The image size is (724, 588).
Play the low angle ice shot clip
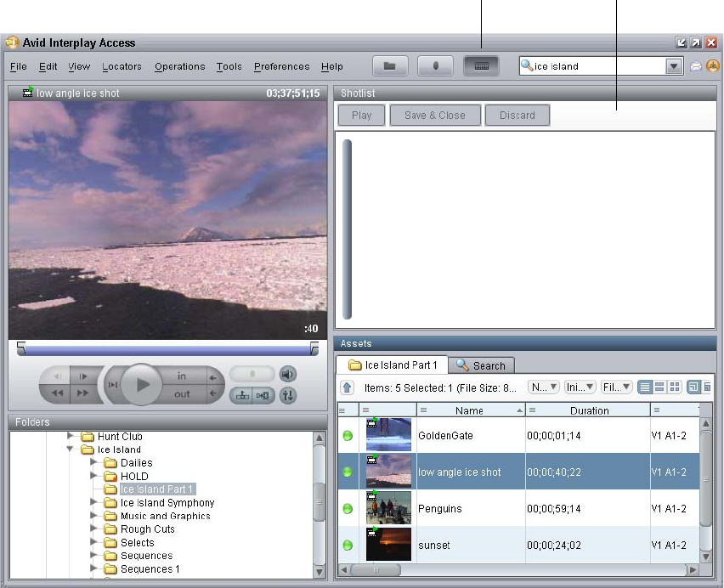(x=142, y=384)
